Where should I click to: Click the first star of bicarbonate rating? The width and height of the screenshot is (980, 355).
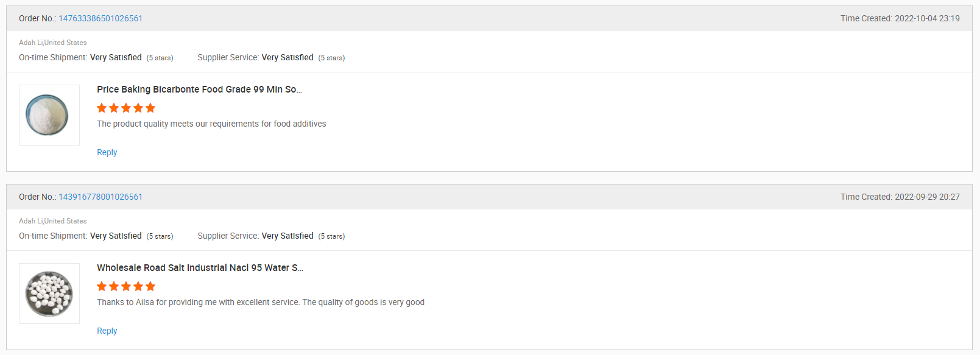point(102,108)
